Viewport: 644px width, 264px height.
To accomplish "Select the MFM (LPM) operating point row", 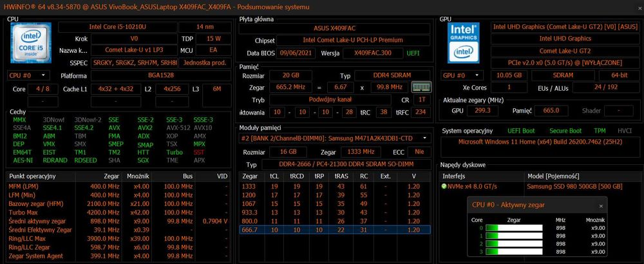I will [119, 186].
